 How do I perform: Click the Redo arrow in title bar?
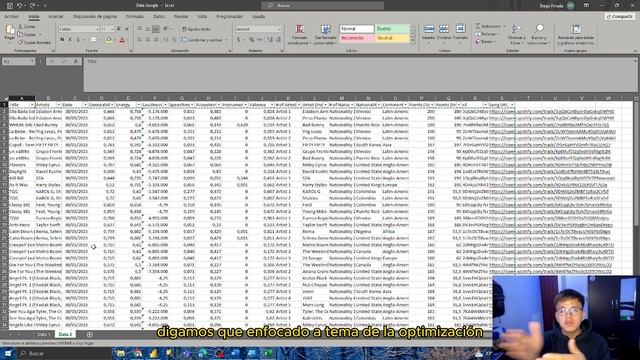point(32,6)
